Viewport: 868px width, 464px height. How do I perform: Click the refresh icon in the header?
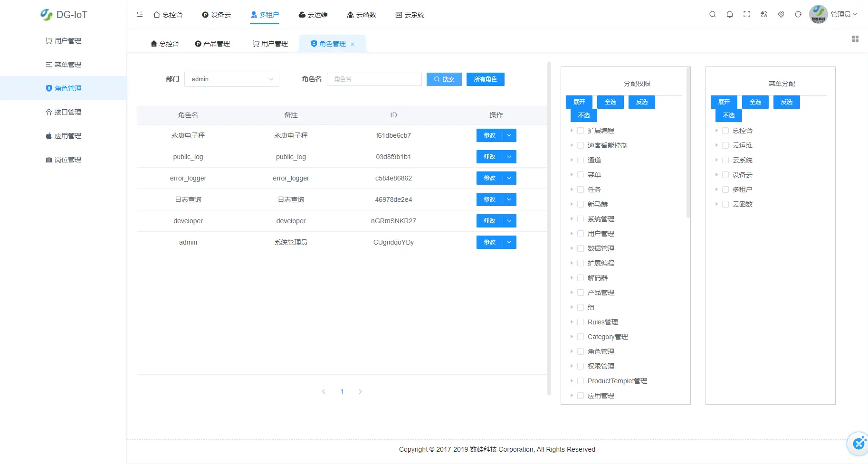click(x=798, y=14)
